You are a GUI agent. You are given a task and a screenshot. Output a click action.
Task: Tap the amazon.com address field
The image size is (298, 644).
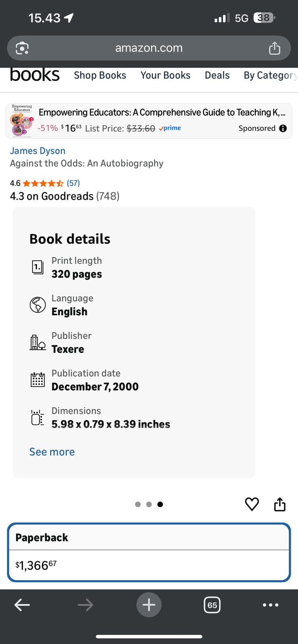149,48
